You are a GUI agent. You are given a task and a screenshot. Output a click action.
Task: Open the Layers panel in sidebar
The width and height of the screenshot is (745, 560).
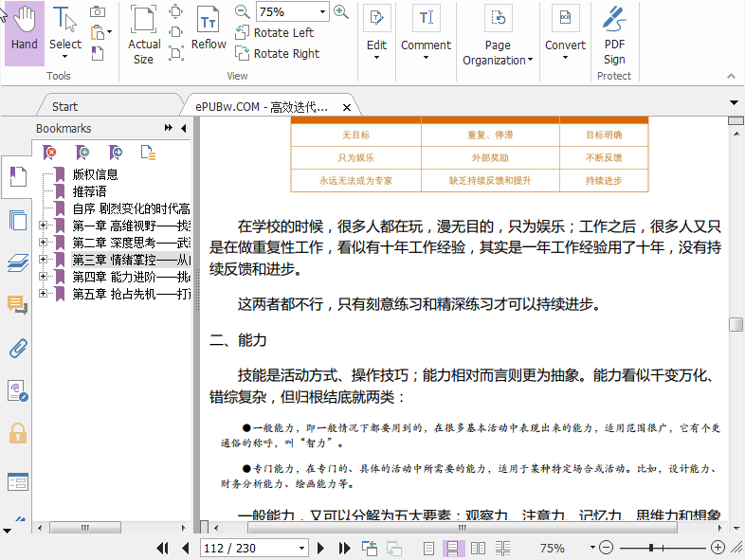17,263
